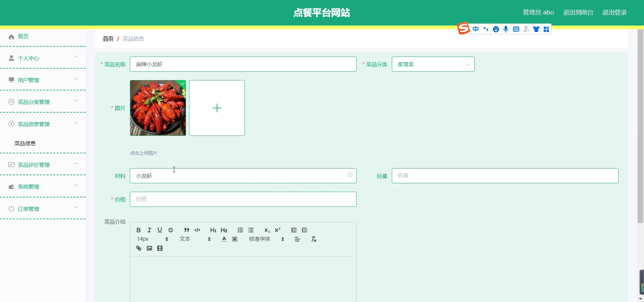The width and height of the screenshot is (644, 302).
Task: Toggle italic formatting in the editor
Action: click(x=149, y=230)
